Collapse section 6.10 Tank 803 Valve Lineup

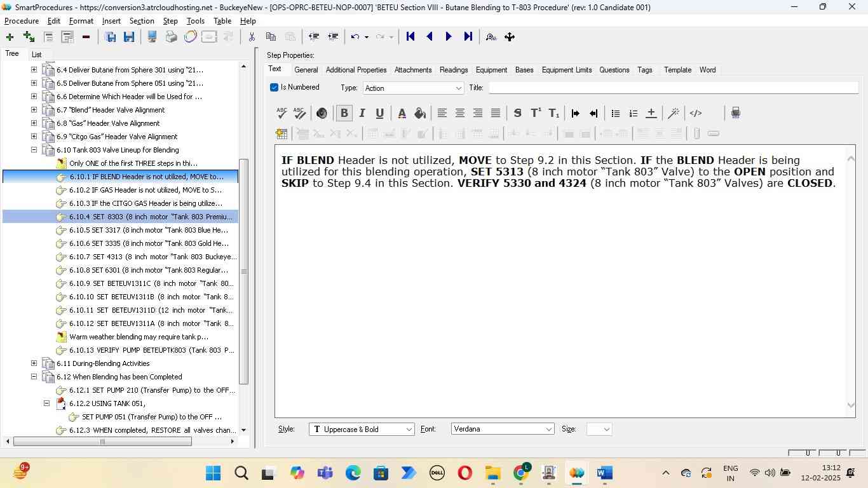[34, 150]
